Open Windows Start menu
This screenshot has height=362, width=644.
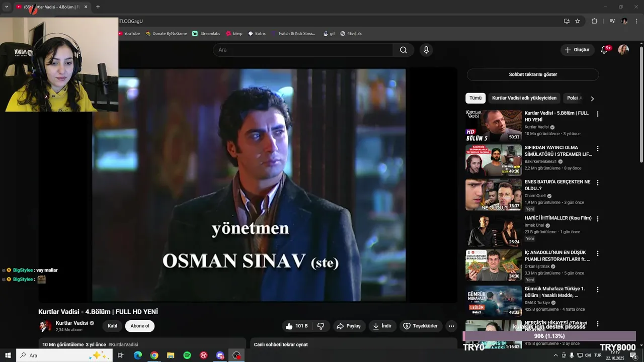click(8, 355)
